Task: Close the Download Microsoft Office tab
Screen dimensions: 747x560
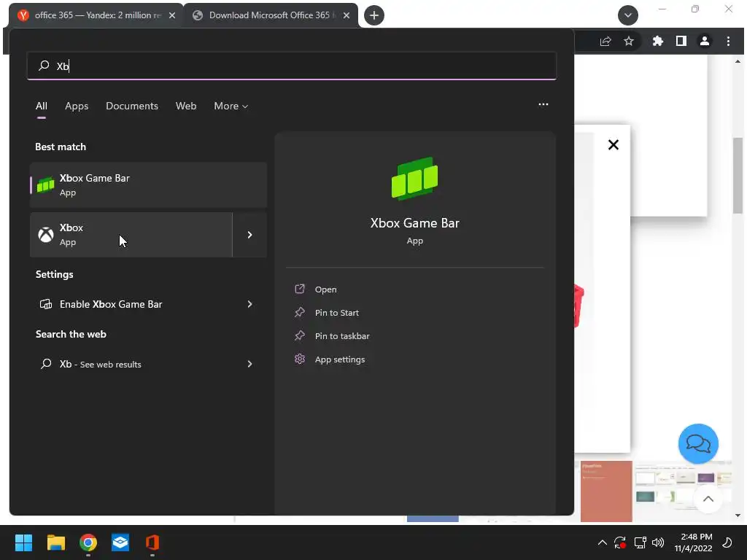Action: [x=347, y=15]
